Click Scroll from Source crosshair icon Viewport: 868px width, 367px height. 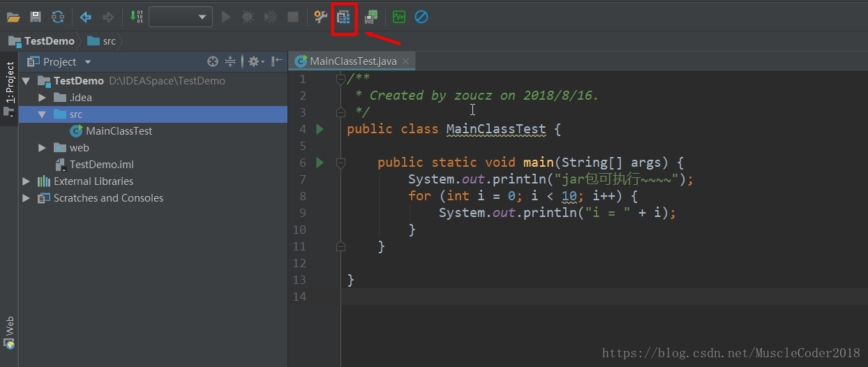[213, 61]
